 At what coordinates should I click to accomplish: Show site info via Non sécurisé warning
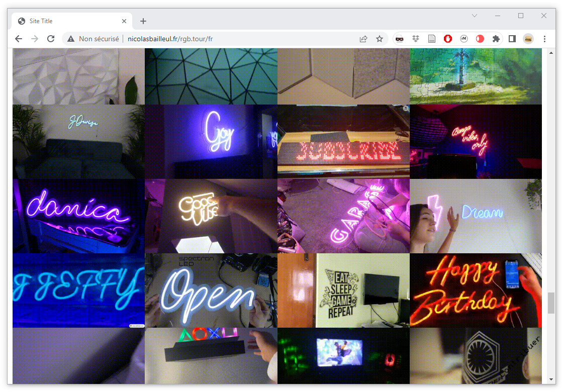93,39
